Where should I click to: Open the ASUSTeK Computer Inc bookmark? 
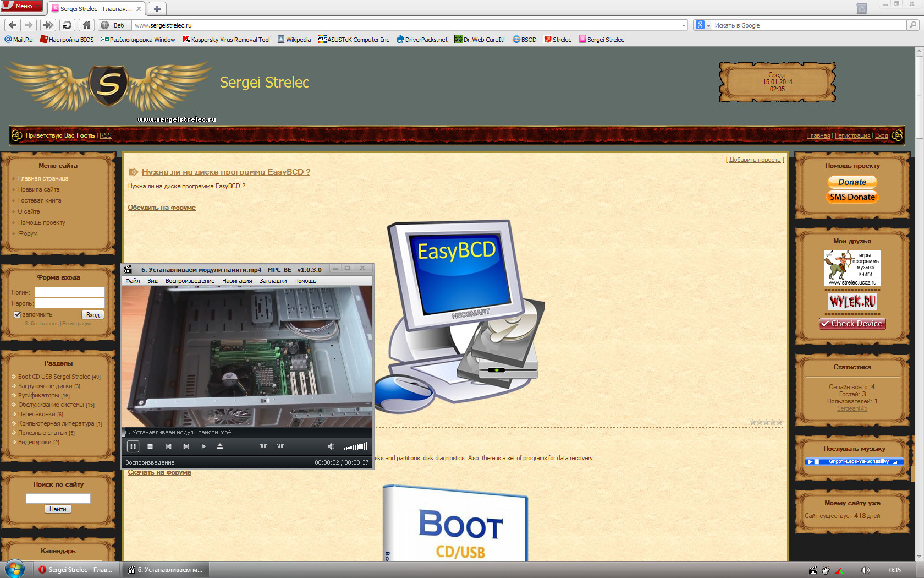point(354,40)
